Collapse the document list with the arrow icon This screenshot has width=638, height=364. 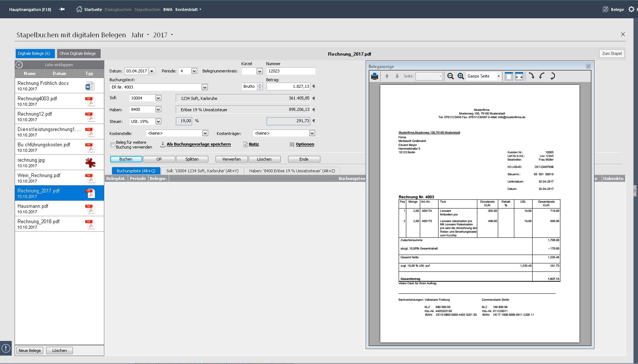point(19,65)
